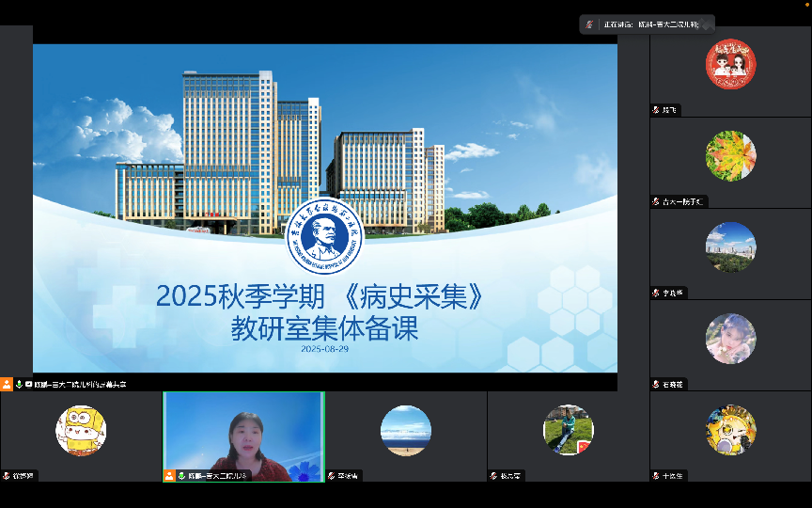Click the green mic icon on speaker video

point(181,476)
